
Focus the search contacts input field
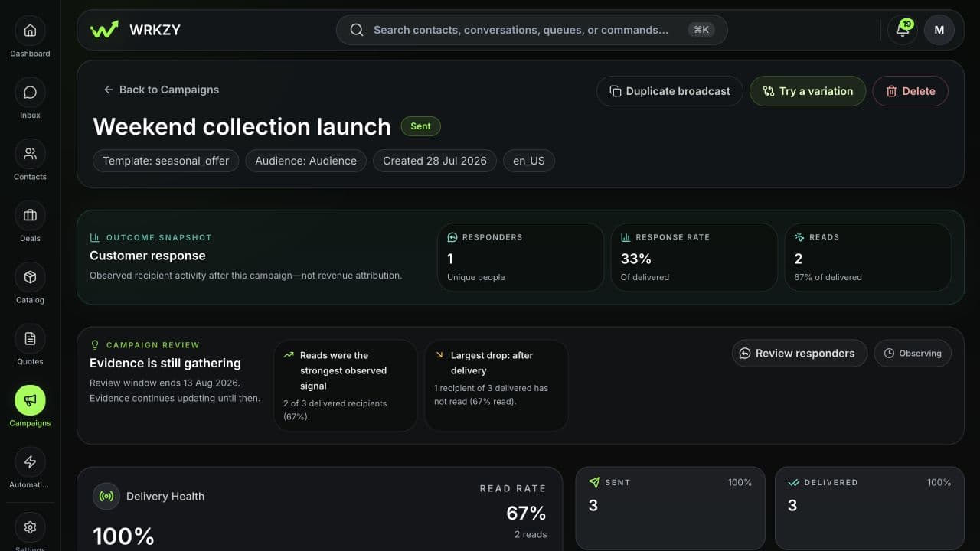pyautogui.click(x=531, y=30)
